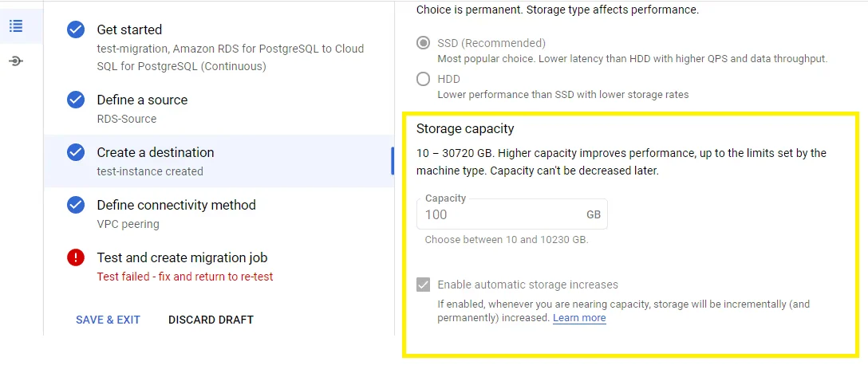
Task: Click the checkmark beside Define connectivity method
Action: point(76,206)
